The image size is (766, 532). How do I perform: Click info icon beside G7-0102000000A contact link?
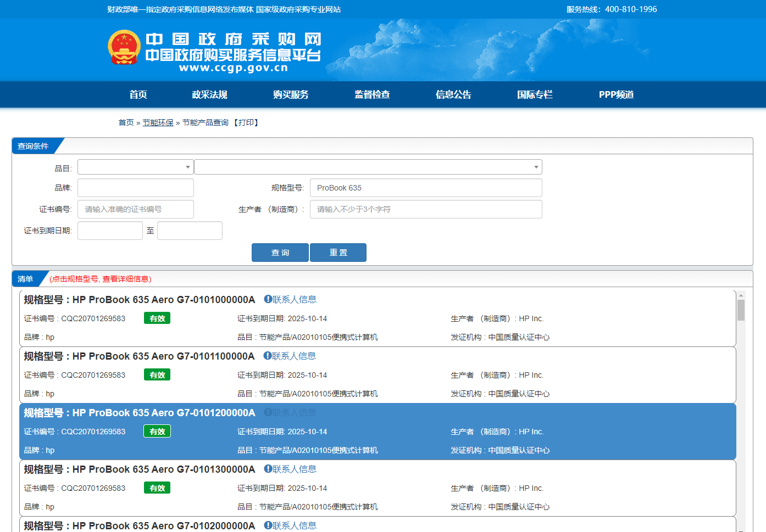pos(268,525)
